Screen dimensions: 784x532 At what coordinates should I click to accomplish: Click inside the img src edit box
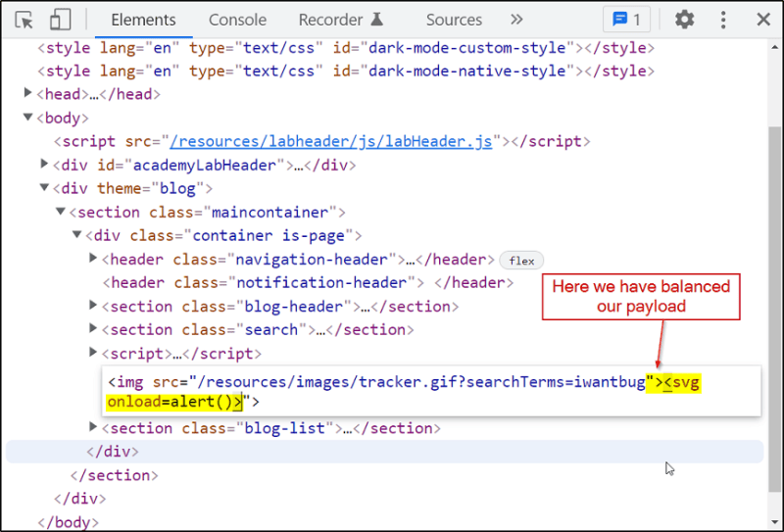click(x=431, y=392)
